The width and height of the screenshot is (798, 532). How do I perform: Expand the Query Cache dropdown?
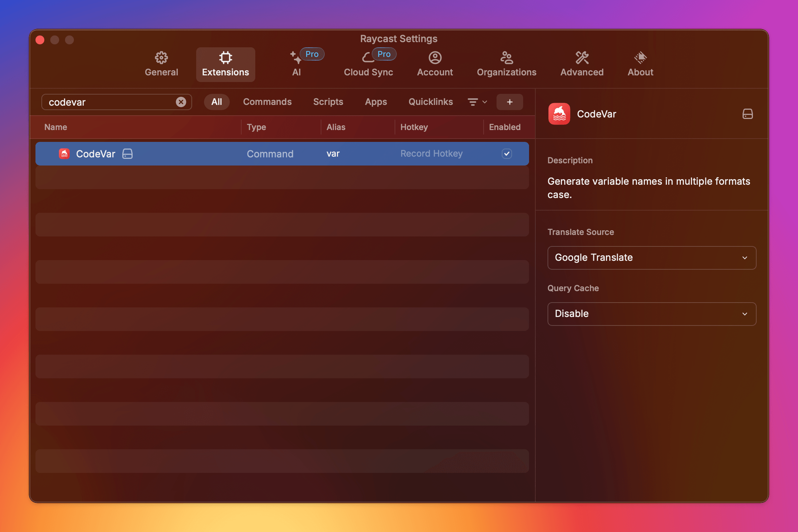pos(652,314)
